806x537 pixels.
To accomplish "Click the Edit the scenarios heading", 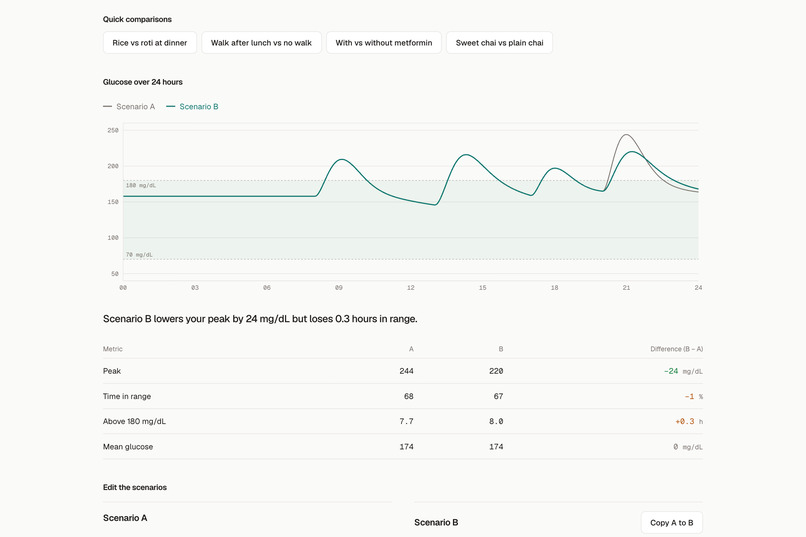I will [x=135, y=488].
